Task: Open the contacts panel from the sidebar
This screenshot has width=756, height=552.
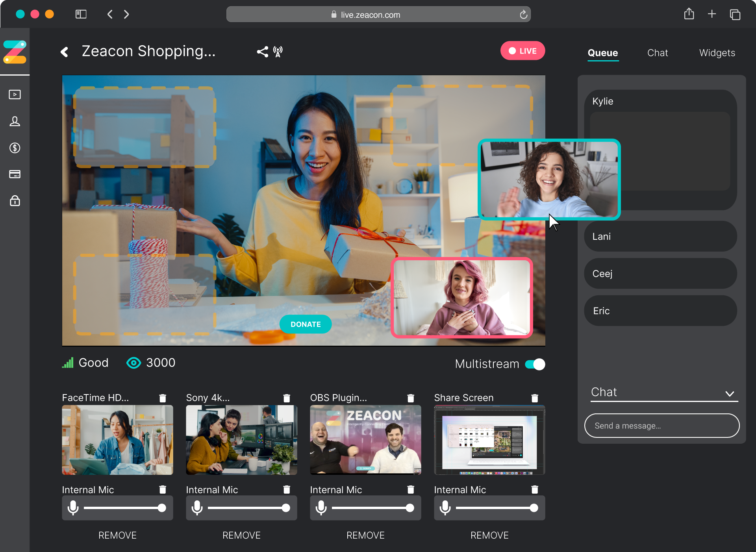Action: coord(15,121)
